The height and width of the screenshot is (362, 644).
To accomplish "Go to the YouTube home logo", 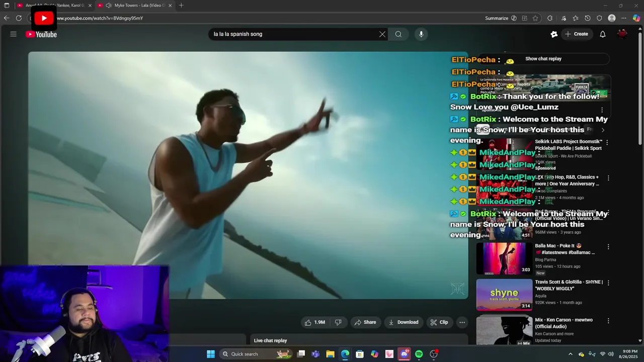I will (x=41, y=34).
